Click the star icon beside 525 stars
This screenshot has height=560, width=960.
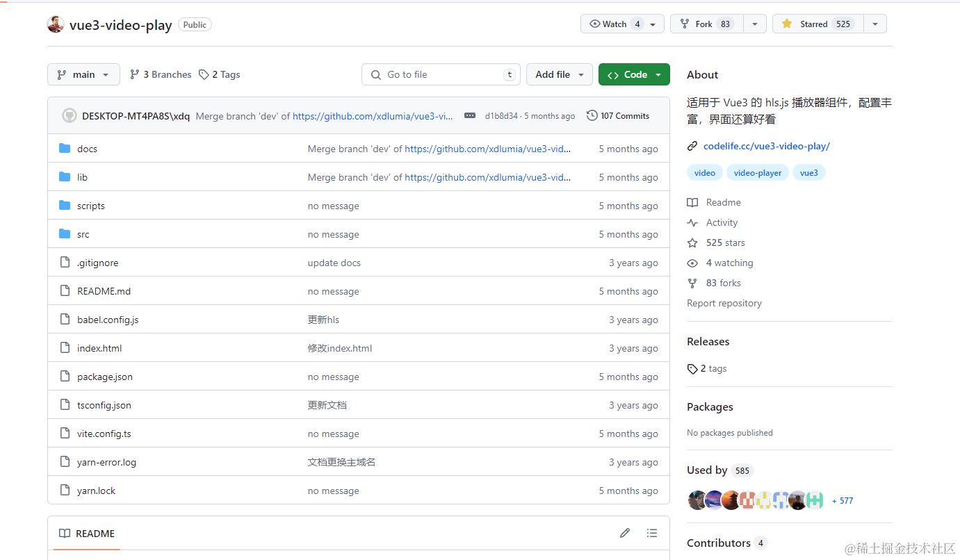[x=692, y=242]
